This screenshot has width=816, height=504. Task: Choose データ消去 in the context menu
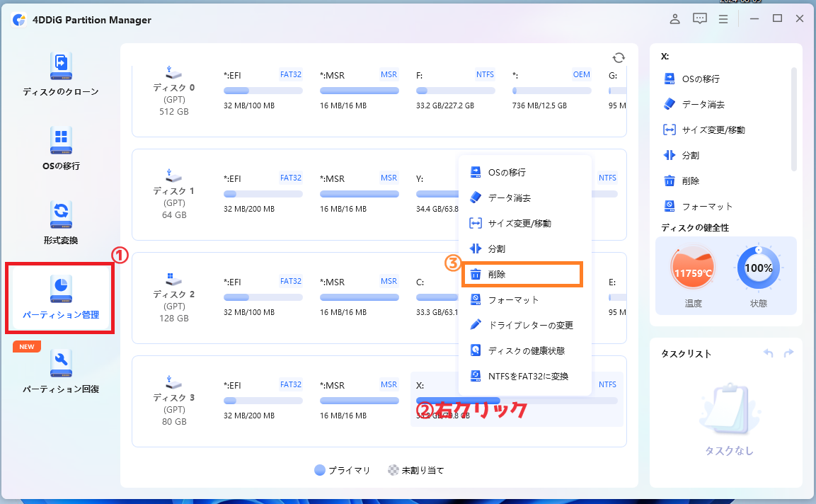tap(524, 198)
